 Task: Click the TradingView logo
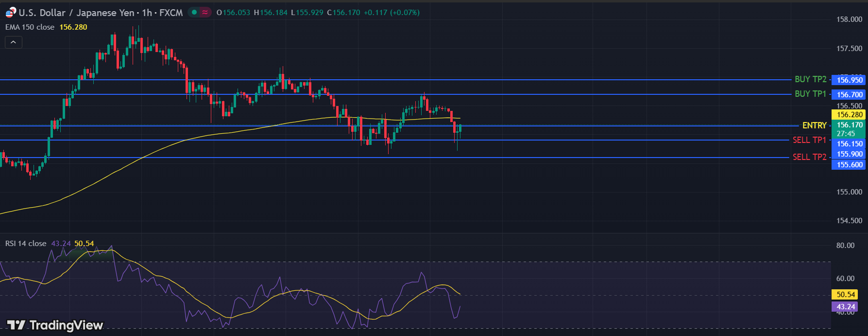tap(55, 325)
